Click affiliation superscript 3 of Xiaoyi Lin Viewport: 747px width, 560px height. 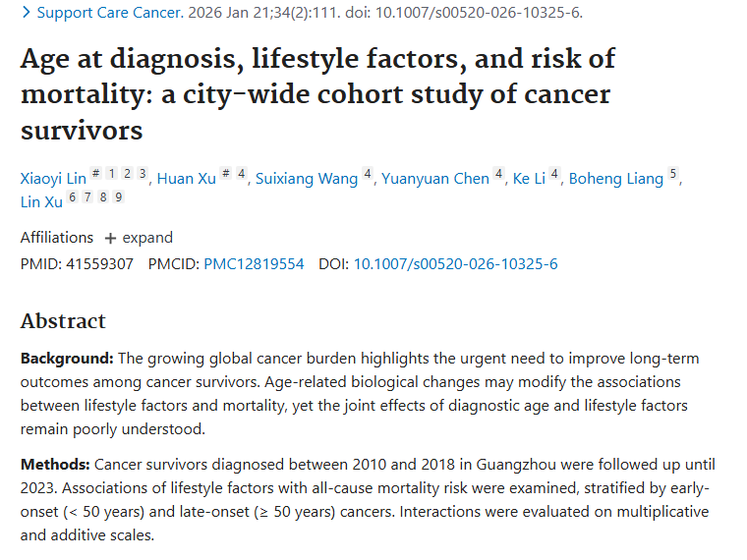point(143,174)
